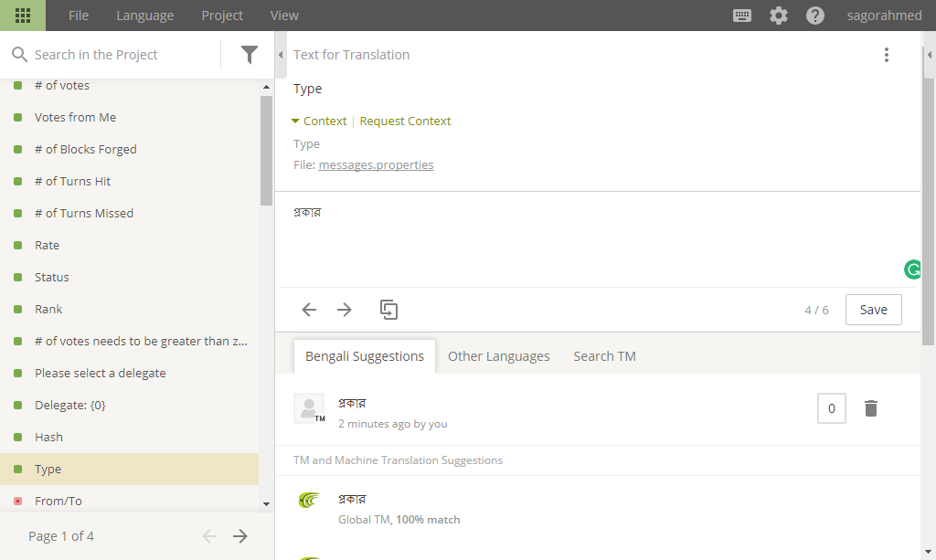Open the messages.properties file link
The height and width of the screenshot is (560, 936).
click(376, 164)
